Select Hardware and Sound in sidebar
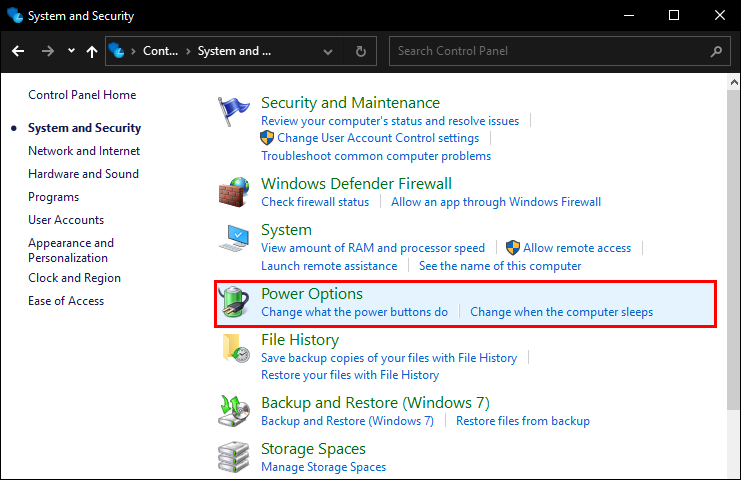The width and height of the screenshot is (741, 480). [x=83, y=174]
